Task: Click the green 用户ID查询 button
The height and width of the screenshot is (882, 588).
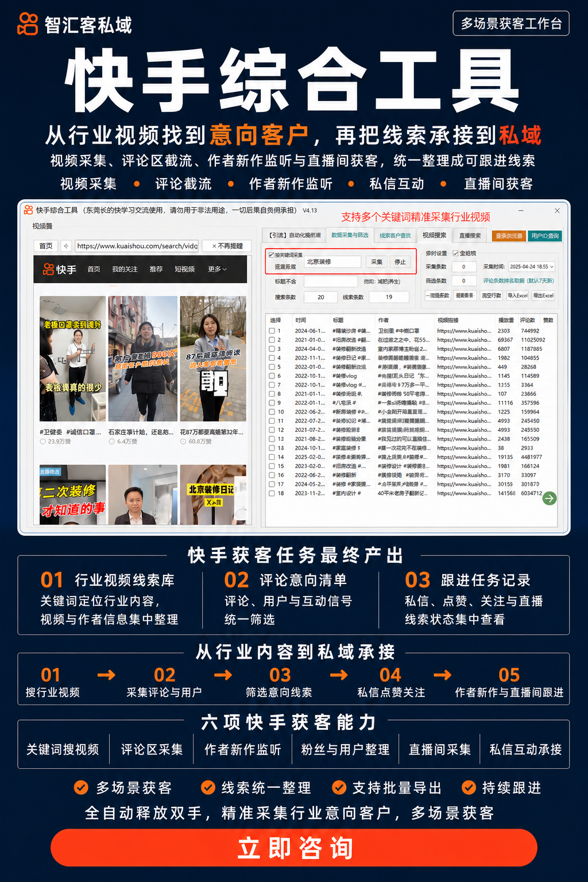Action: 545,235
